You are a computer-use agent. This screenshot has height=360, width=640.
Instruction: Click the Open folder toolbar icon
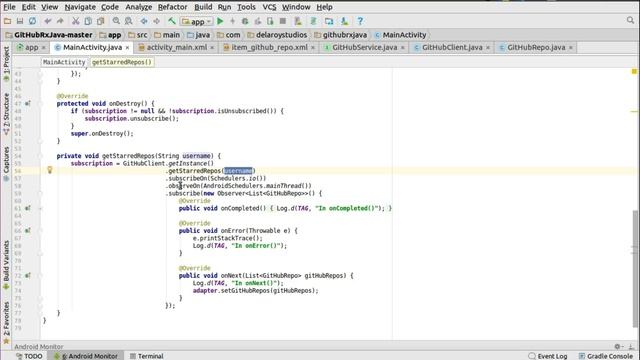tap(7, 21)
